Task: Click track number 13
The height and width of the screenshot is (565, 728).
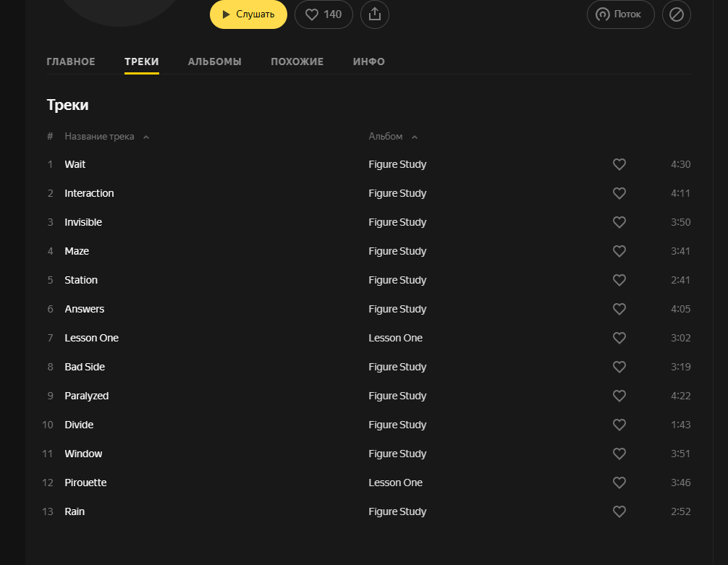Action: pyautogui.click(x=47, y=511)
